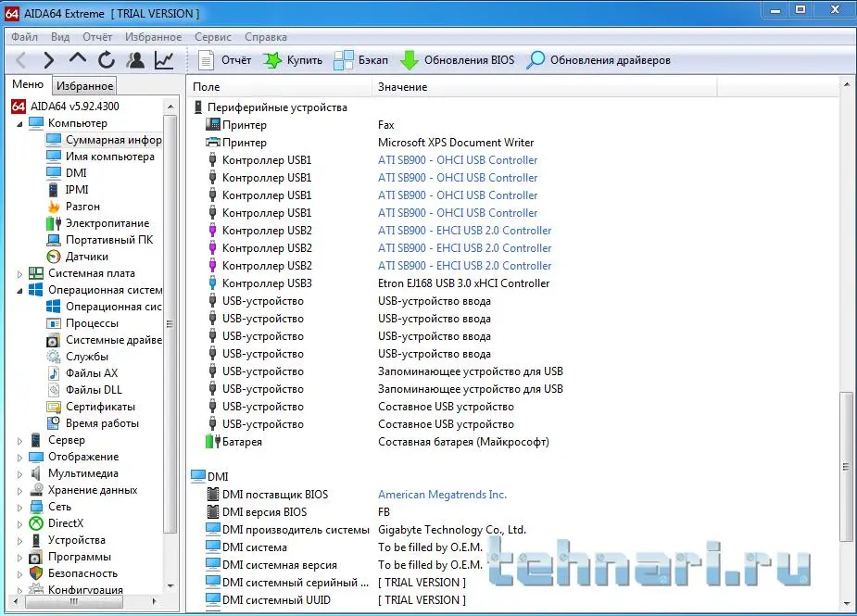The height and width of the screenshot is (616, 857).
Task: Expand the Мультимедиа tree node
Action: (x=20, y=474)
